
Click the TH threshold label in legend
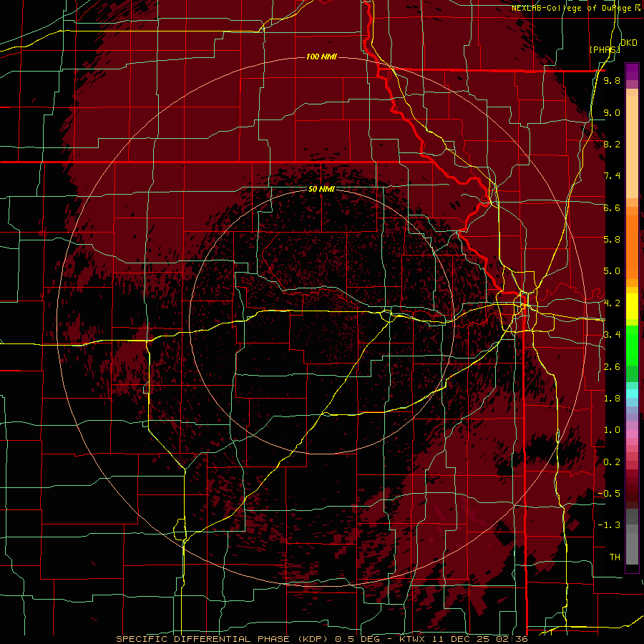(x=615, y=557)
